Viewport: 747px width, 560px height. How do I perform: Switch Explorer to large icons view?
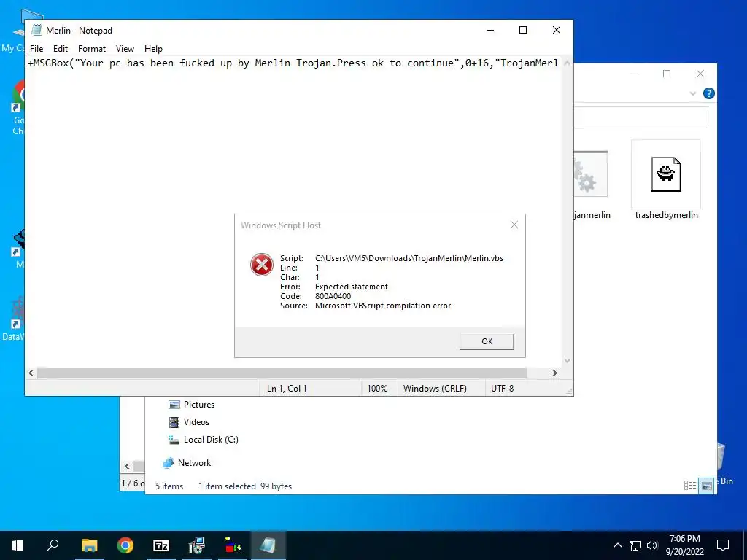[706, 486]
